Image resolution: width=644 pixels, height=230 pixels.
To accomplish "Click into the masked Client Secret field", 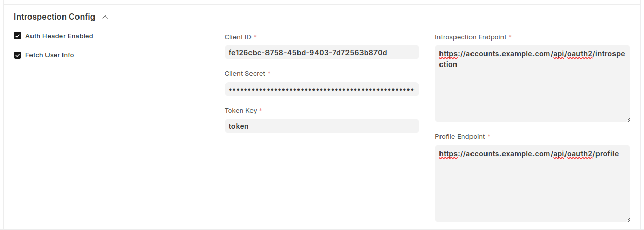I will coord(322,89).
